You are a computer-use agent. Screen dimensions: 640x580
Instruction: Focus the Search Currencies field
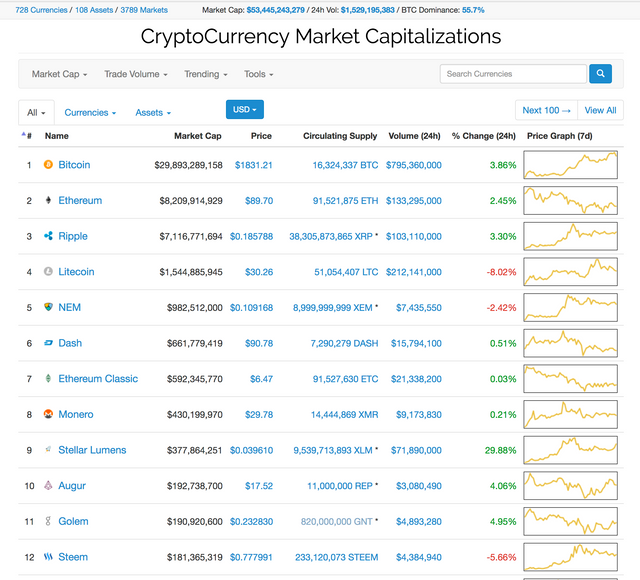tap(513, 73)
